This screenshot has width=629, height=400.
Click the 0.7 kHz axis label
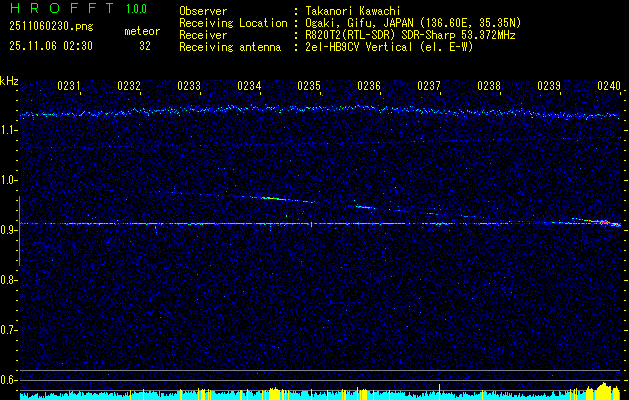pyautogui.click(x=9, y=330)
